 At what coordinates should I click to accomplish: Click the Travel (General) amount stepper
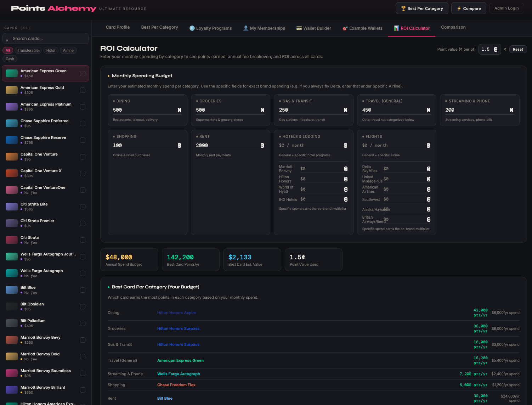[x=428, y=110]
